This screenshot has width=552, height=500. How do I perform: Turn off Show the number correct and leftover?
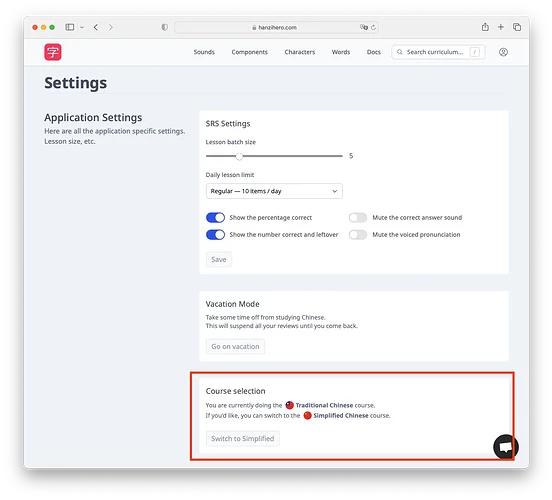click(x=215, y=235)
